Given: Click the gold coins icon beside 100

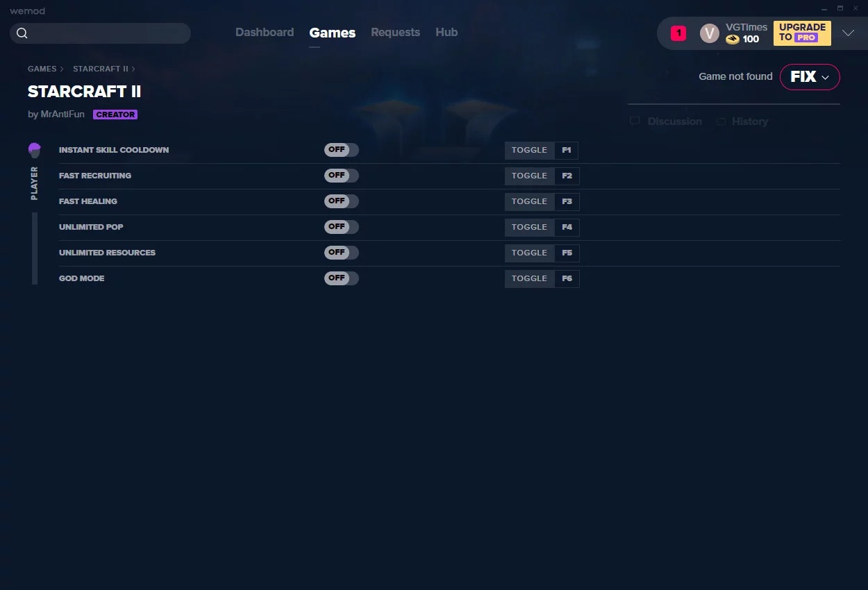Looking at the screenshot, I should [x=733, y=40].
